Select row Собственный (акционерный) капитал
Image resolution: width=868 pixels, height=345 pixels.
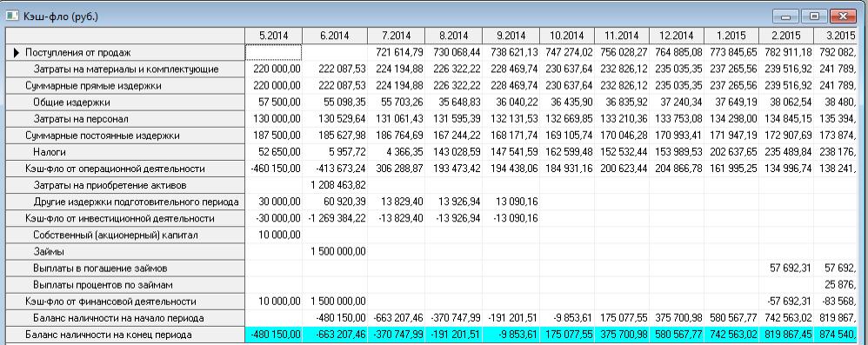pos(125,235)
